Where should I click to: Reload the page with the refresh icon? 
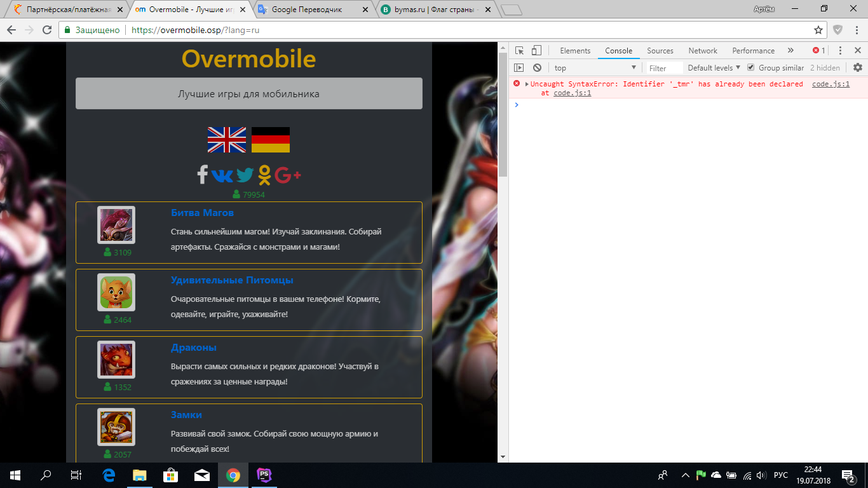pos(46,30)
